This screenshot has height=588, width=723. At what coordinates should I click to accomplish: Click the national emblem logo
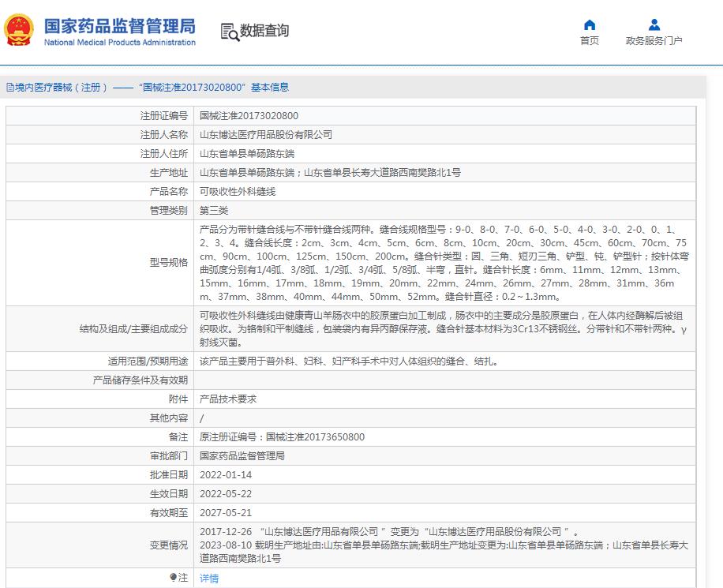[x=19, y=30]
